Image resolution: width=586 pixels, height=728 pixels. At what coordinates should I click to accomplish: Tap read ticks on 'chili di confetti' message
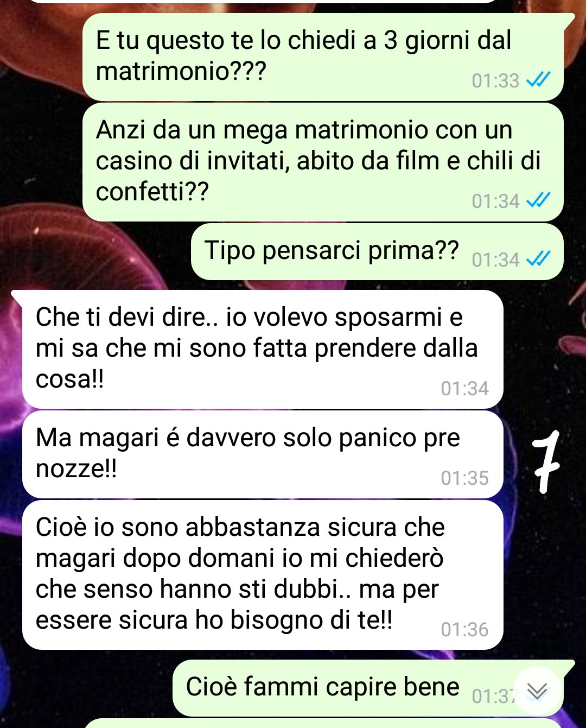(538, 200)
